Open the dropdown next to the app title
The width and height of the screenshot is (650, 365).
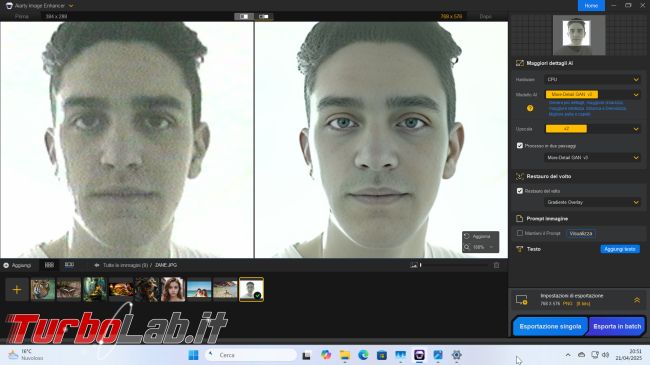pyautogui.click(x=71, y=6)
